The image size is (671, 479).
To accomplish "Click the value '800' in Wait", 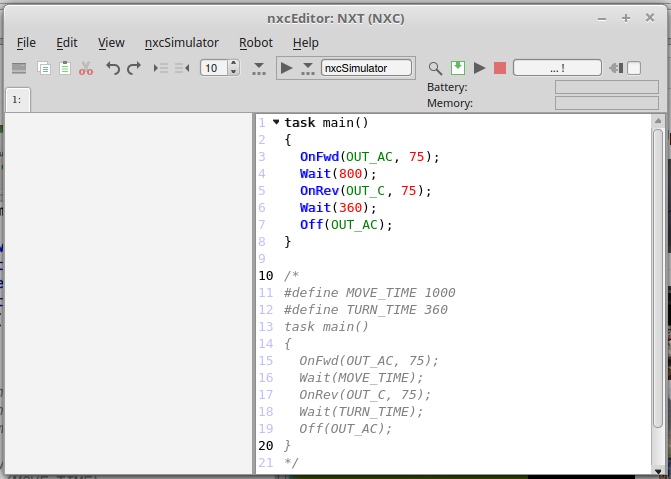I will (x=350, y=174).
